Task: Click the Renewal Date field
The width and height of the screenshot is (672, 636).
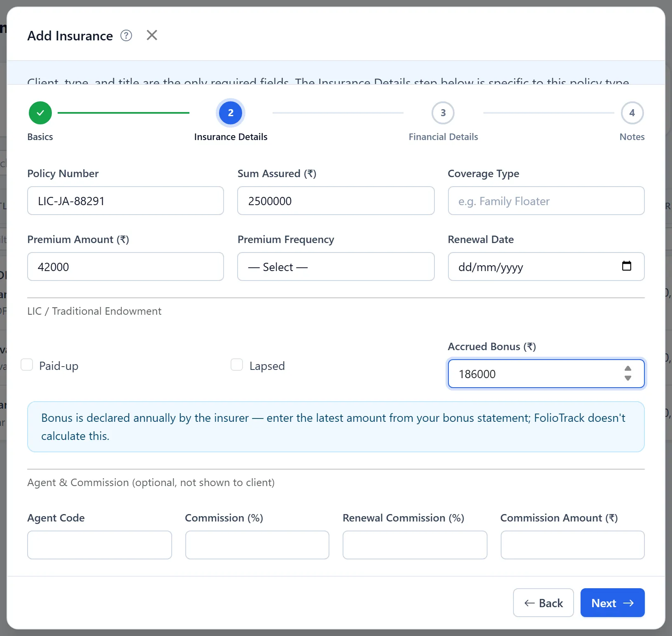Action: [x=546, y=267]
